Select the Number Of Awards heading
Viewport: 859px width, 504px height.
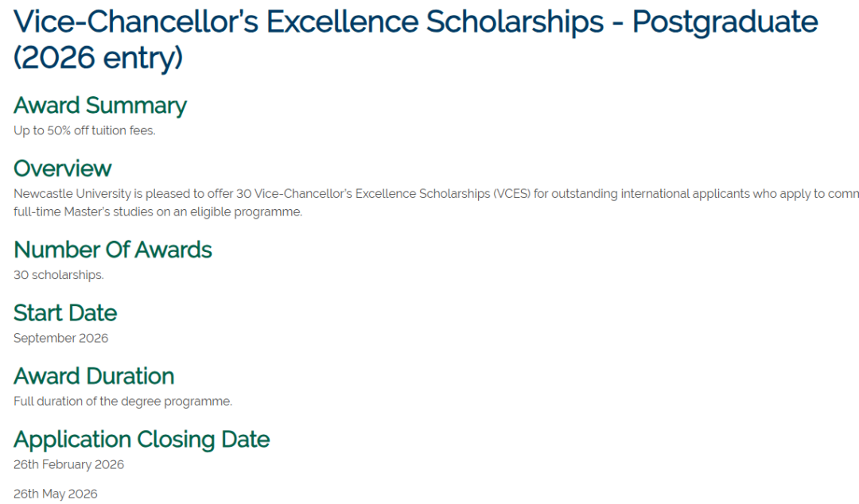coord(113,250)
